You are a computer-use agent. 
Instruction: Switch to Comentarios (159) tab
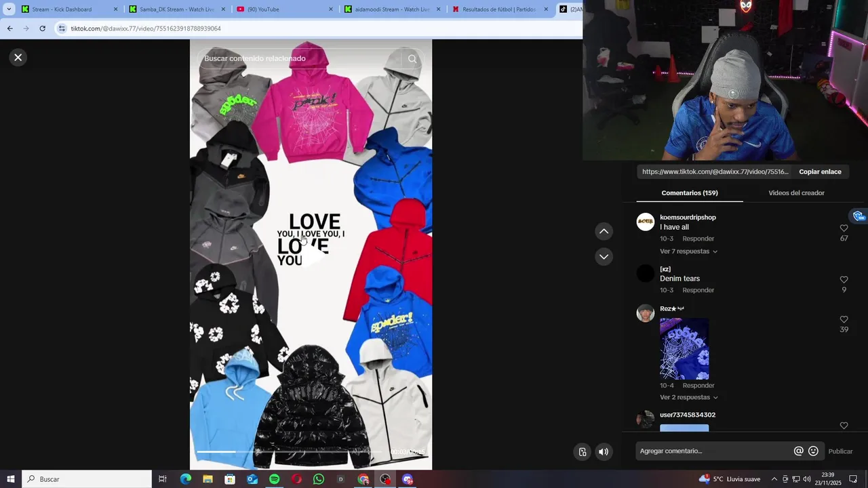(x=690, y=193)
